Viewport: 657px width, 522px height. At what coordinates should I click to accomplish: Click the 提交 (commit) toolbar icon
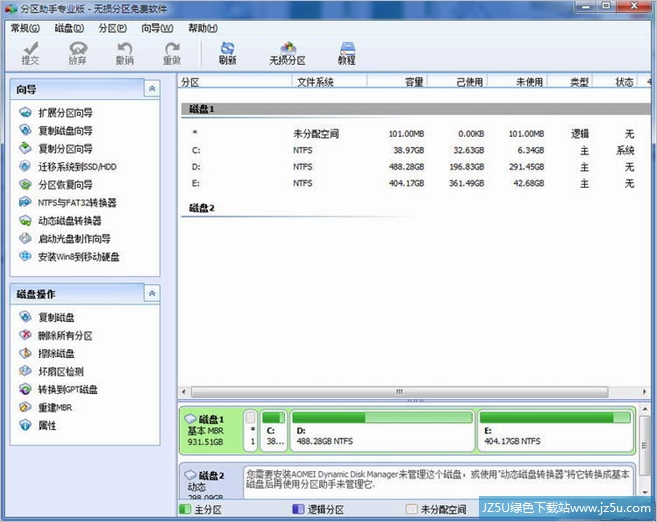(31, 53)
